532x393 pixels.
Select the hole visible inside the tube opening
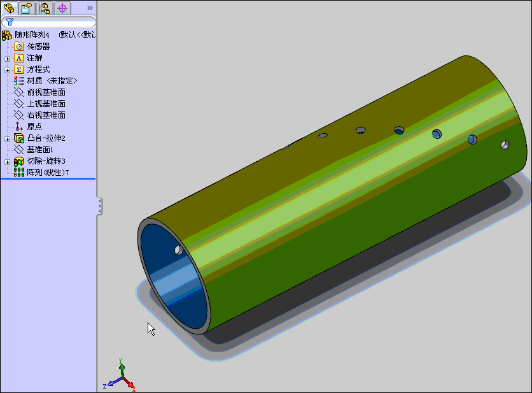click(178, 250)
